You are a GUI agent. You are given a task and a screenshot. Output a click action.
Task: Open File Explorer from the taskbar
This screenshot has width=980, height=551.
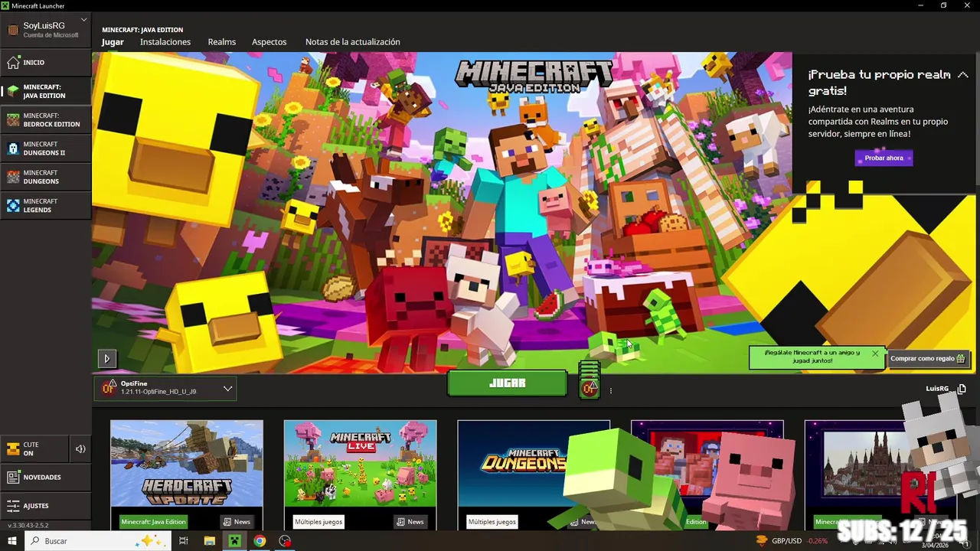click(209, 541)
